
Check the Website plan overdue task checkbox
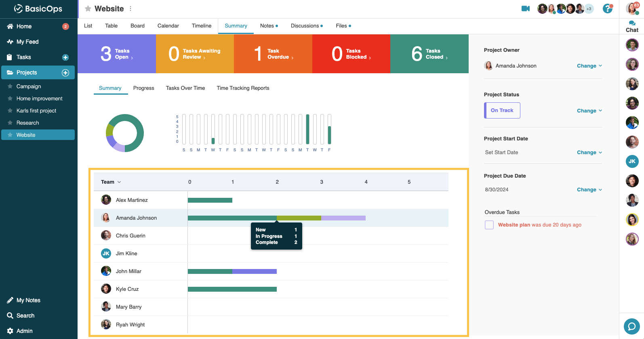click(489, 225)
